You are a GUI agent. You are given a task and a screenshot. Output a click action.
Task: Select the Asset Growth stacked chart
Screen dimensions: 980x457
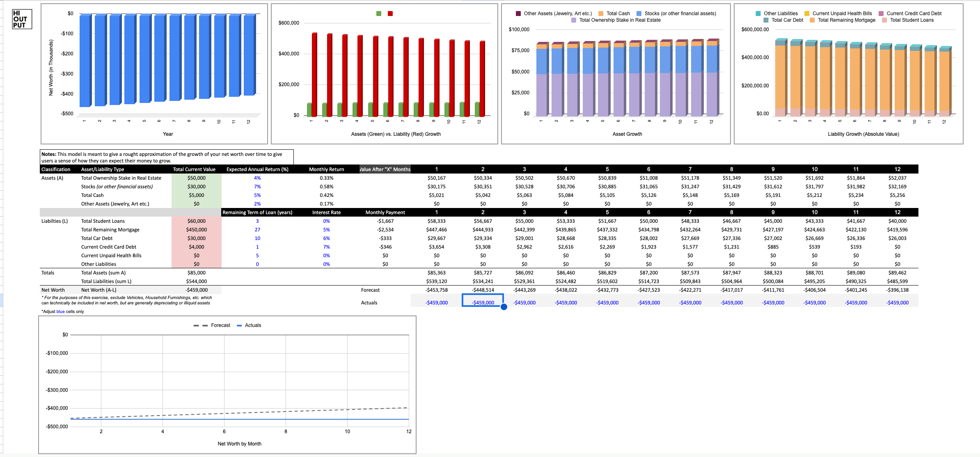[616, 74]
